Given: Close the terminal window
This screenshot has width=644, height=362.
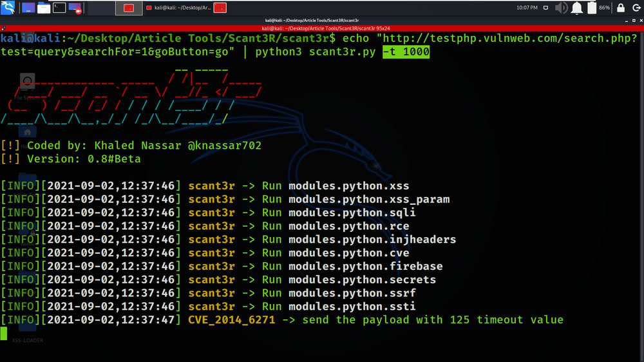Looking at the screenshot, I should coord(641,20).
